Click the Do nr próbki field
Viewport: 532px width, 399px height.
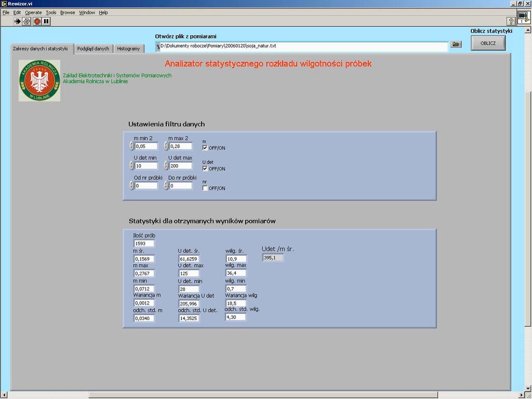click(181, 186)
